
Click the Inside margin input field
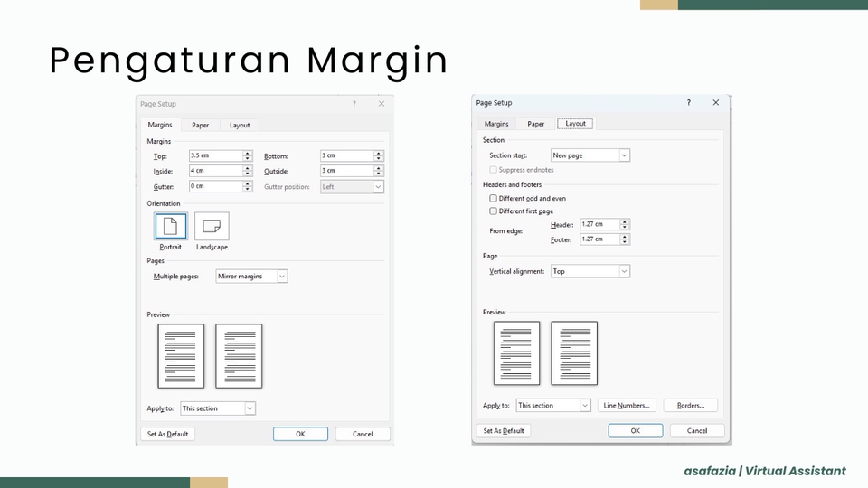pos(215,171)
